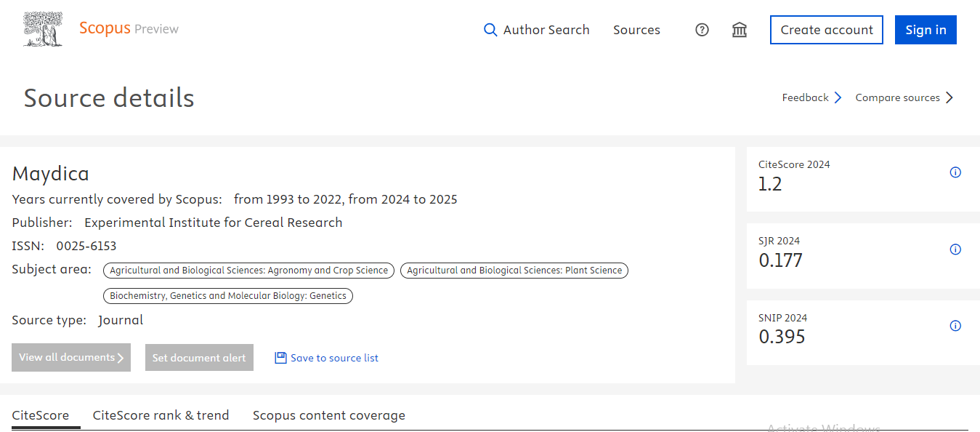Image resolution: width=980 pixels, height=432 pixels.
Task: Click Set document alert button
Action: pos(199,358)
